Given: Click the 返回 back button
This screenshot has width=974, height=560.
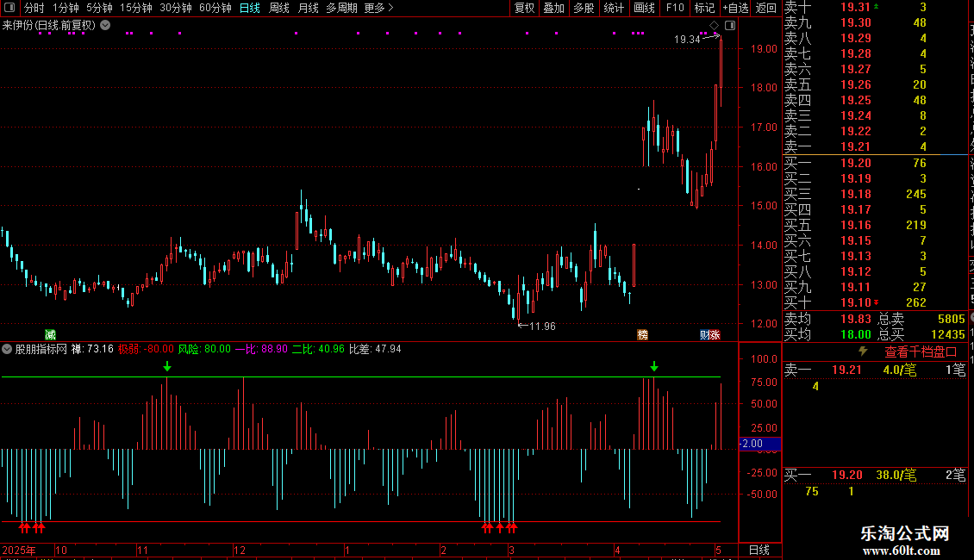Looking at the screenshot, I should click(x=766, y=8).
